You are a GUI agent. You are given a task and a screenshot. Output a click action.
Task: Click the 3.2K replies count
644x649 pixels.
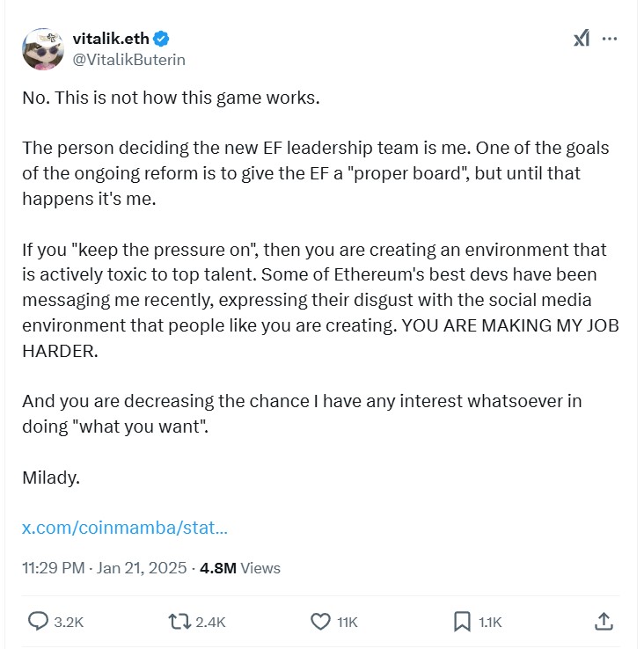point(69,622)
